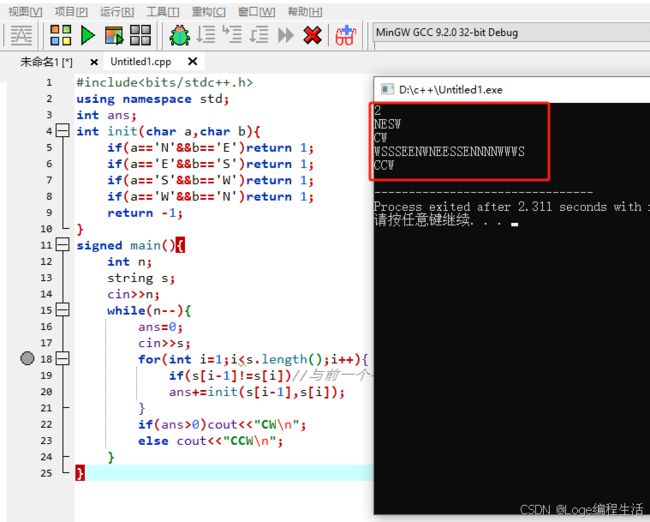
Task: Open the 帮助[H] menu
Action: 305,12
